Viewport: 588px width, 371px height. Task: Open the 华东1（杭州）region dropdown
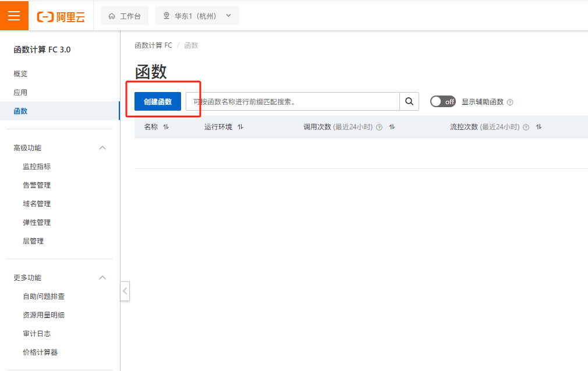[197, 16]
